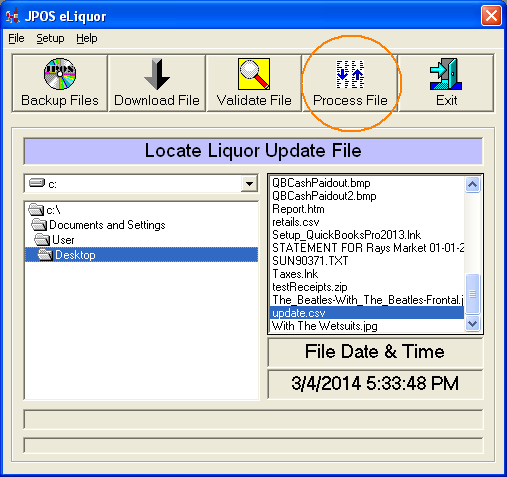Screen dimensions: 507x477
Task: Click the file list scrollbar thumb
Action: (x=472, y=294)
